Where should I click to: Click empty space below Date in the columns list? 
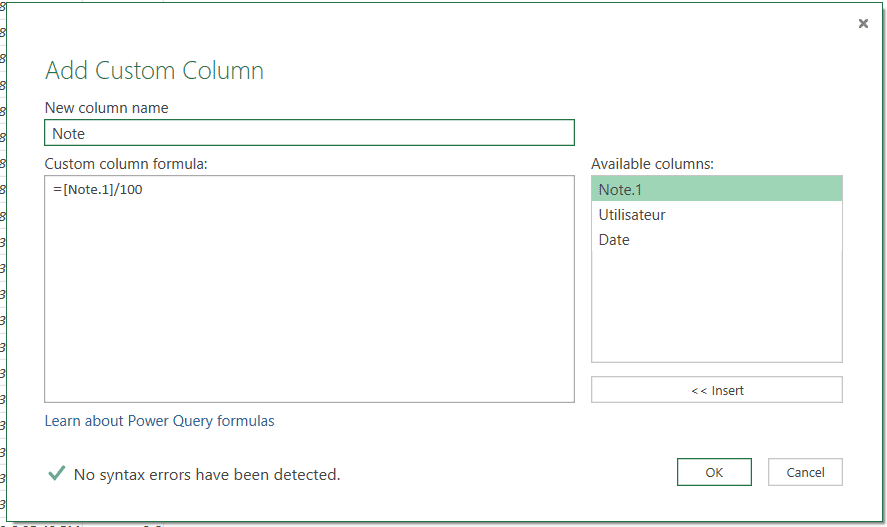pos(716,310)
